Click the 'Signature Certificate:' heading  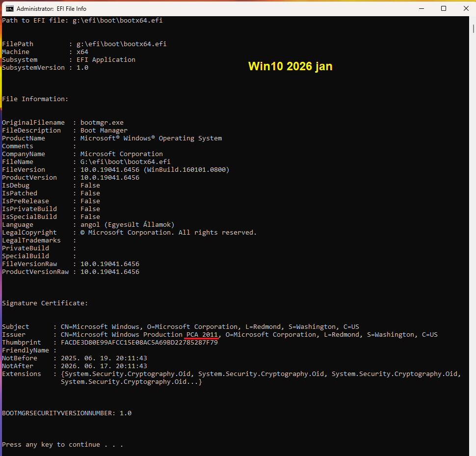[x=45, y=303]
